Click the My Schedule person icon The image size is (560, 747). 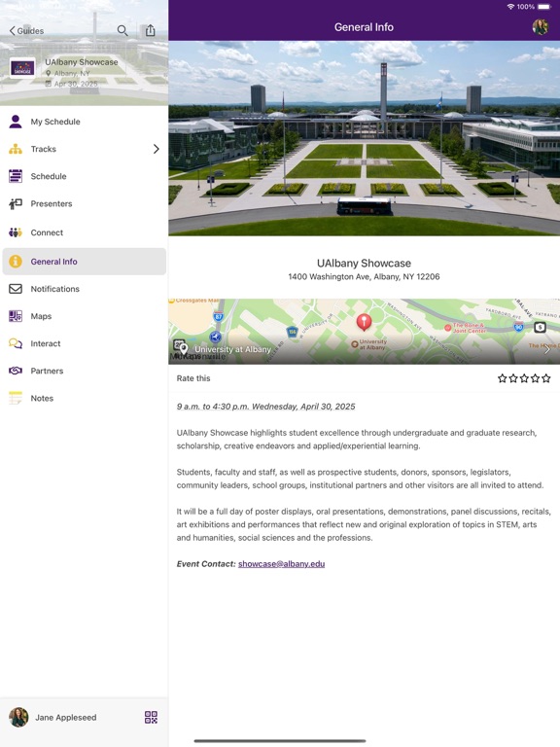coord(16,122)
